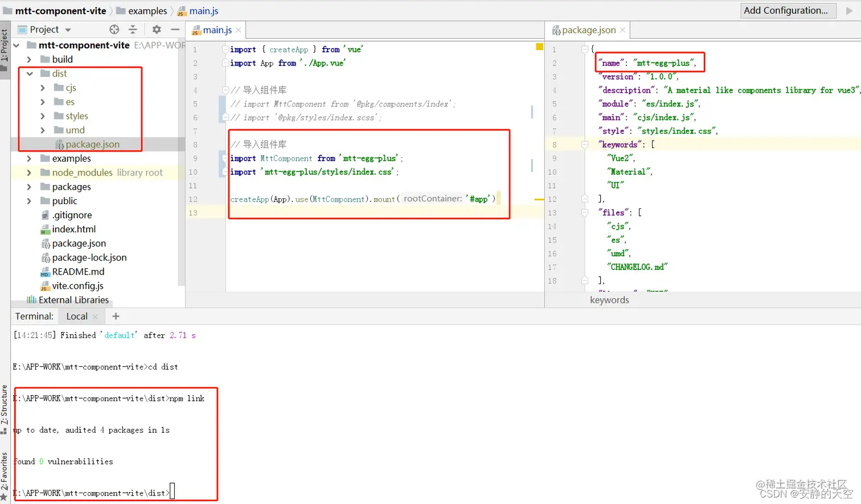Click the index.html file icon
Screen dimensions: 861x504
click(46, 230)
